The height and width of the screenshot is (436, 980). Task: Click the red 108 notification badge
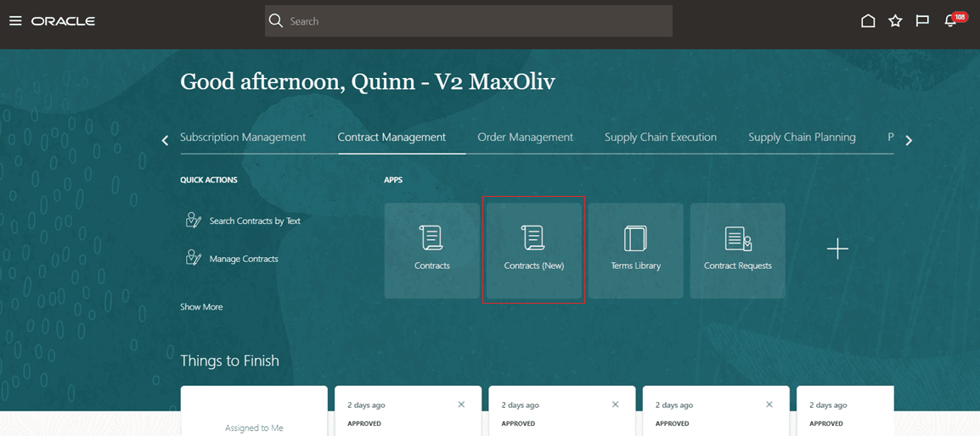960,16
